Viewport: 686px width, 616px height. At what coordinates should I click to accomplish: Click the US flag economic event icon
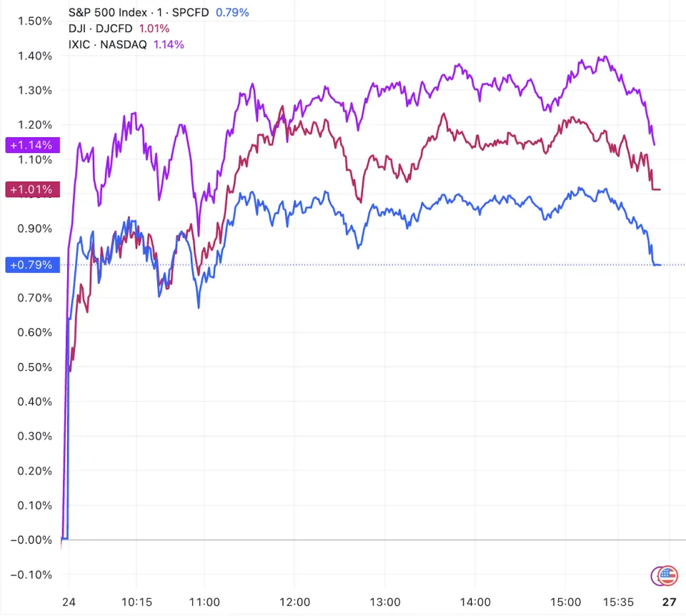668,575
